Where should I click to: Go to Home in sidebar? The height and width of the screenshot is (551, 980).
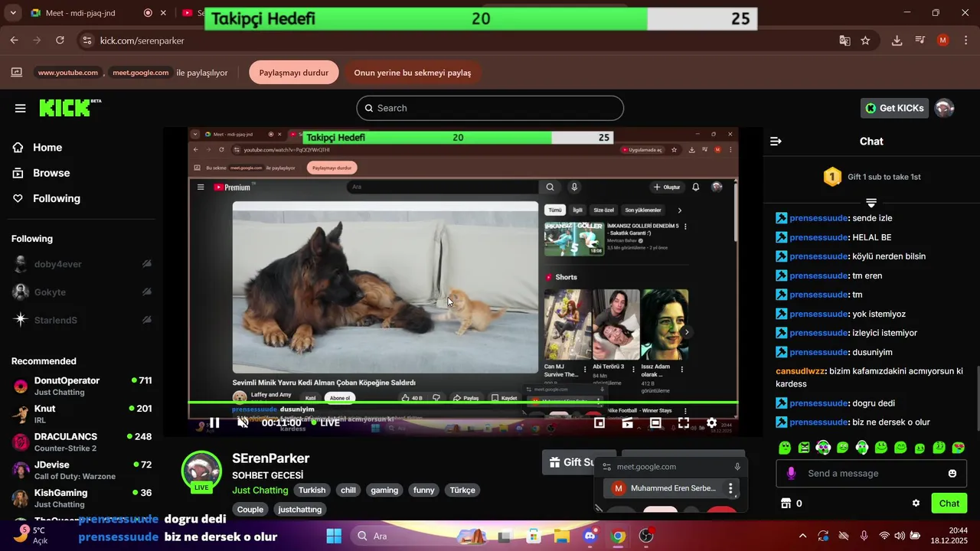click(x=47, y=148)
